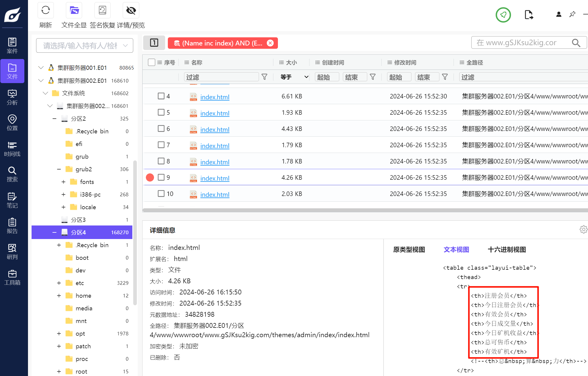Check the checkbox for row 10
Image resolution: width=588 pixels, height=376 pixels.
click(161, 194)
